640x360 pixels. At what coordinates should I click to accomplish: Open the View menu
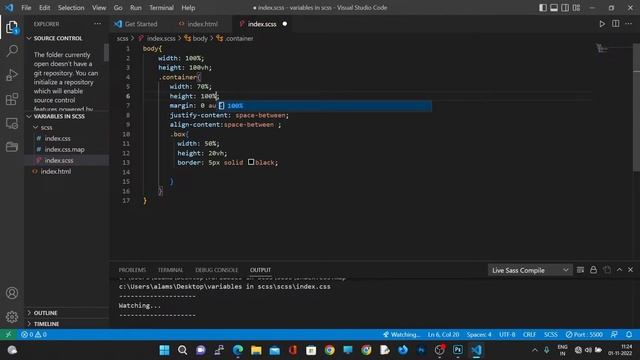(x=99, y=8)
